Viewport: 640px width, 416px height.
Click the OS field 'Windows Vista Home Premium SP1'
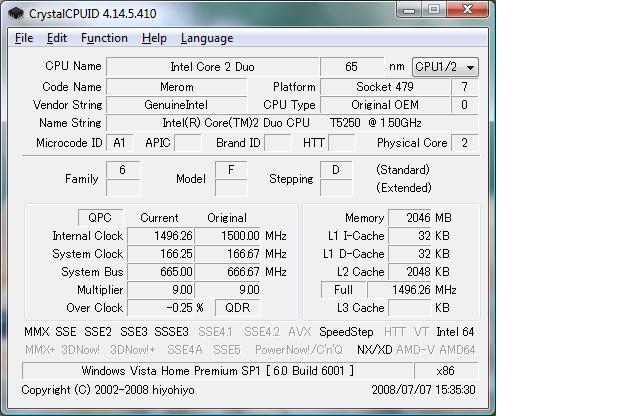click(218, 371)
